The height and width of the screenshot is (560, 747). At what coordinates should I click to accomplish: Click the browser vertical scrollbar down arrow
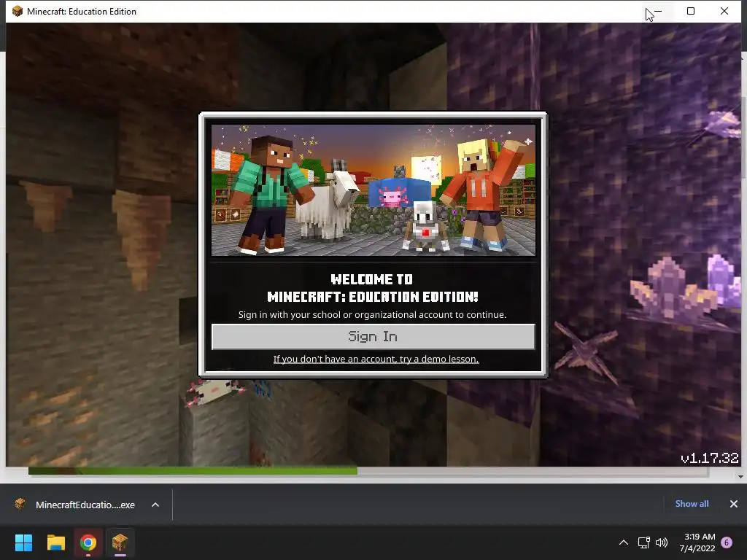[x=740, y=476]
